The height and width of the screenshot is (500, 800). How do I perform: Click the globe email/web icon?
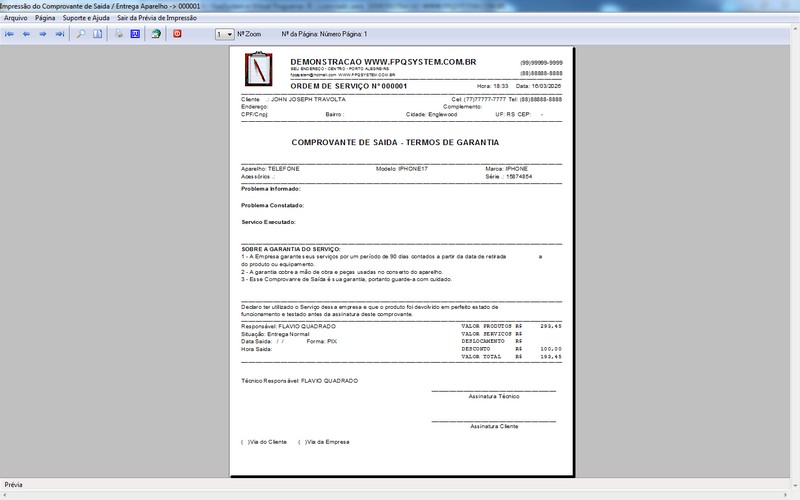156,34
